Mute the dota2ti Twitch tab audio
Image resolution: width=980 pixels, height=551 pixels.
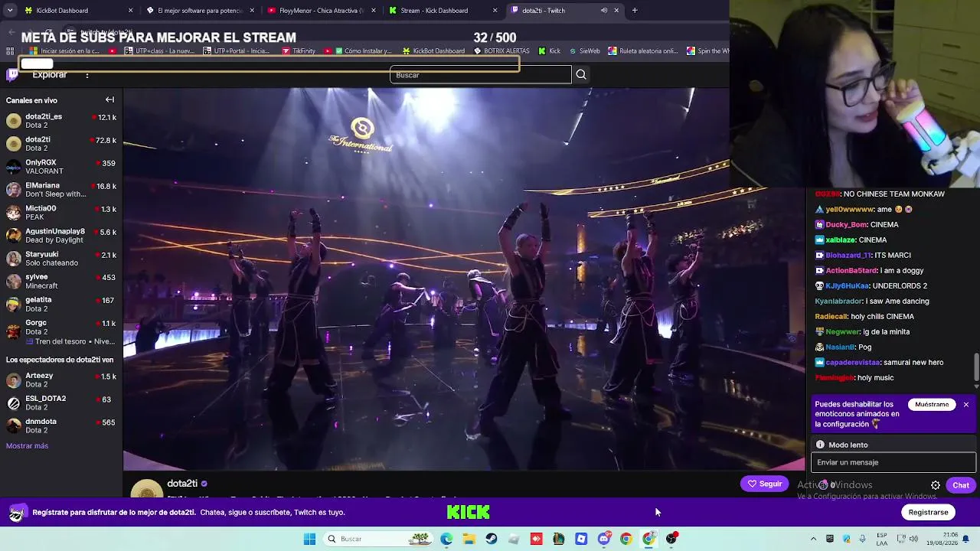(603, 11)
